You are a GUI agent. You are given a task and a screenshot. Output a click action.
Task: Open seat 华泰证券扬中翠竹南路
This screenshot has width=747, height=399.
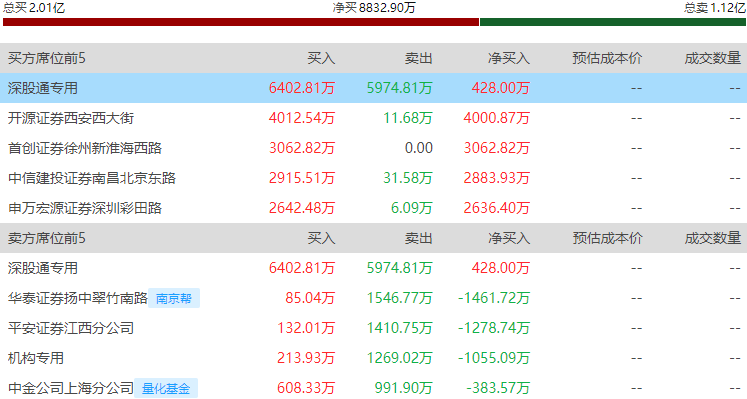point(78,298)
